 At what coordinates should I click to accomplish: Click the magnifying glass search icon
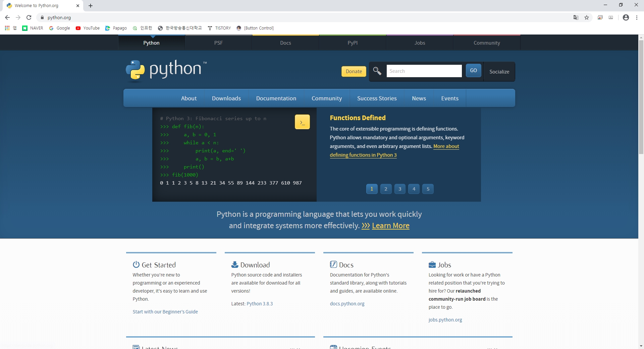point(377,71)
